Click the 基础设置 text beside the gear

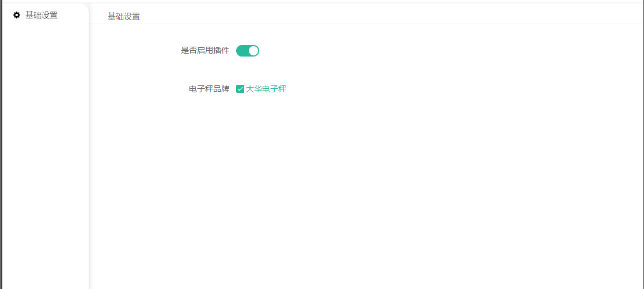(41, 15)
